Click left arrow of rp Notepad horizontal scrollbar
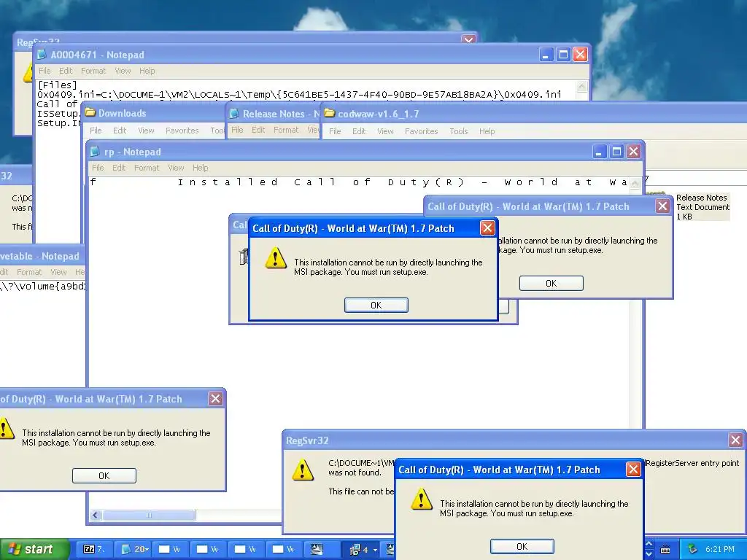The width and height of the screenshot is (747, 560). [96, 516]
